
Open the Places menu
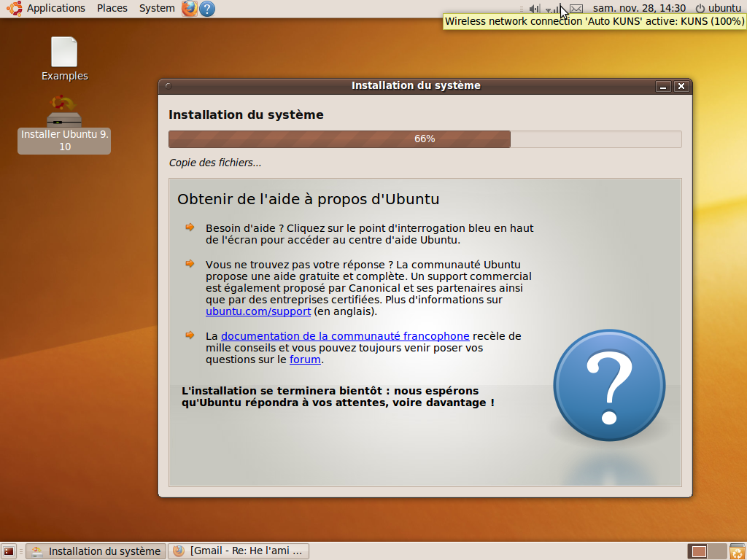(x=112, y=8)
